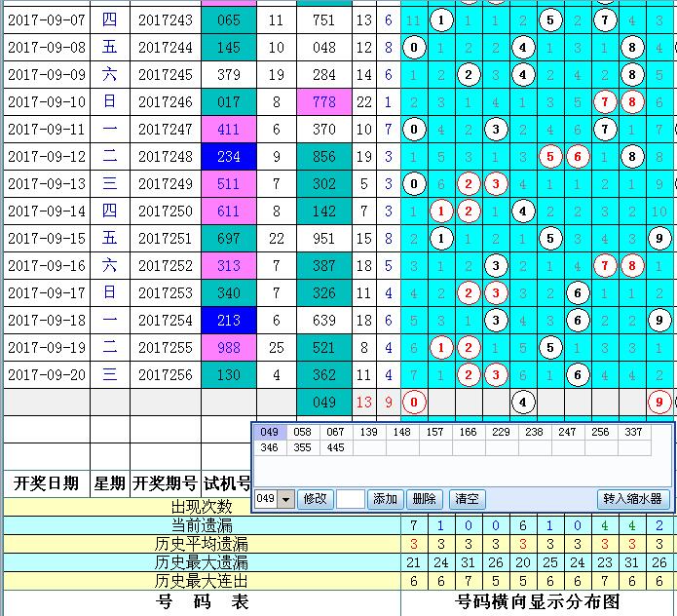Select number 058 in the list
The width and height of the screenshot is (677, 616).
pos(302,432)
